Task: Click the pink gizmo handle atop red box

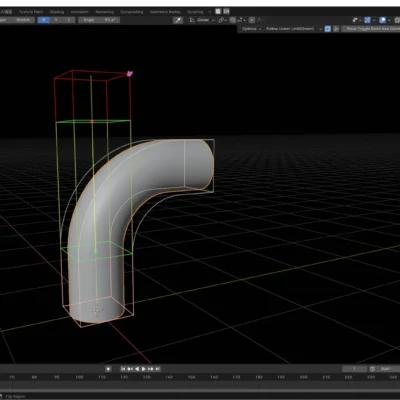Action: pos(130,74)
